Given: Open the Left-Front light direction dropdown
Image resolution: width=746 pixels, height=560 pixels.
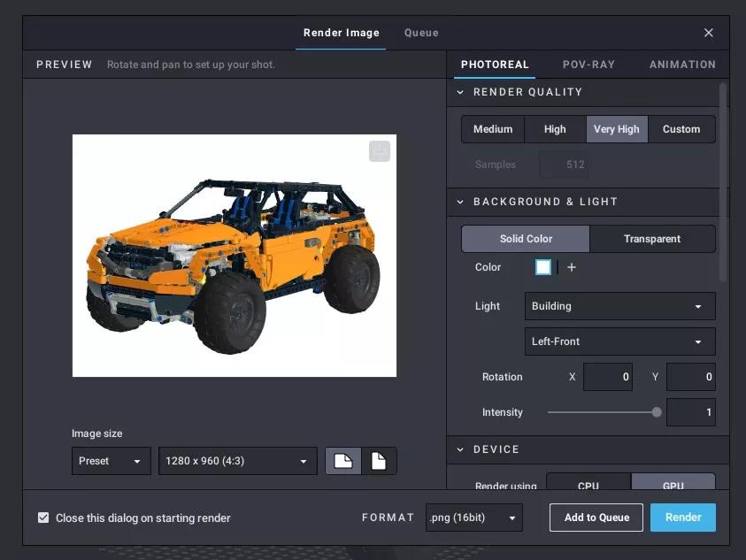Looking at the screenshot, I should (619, 341).
